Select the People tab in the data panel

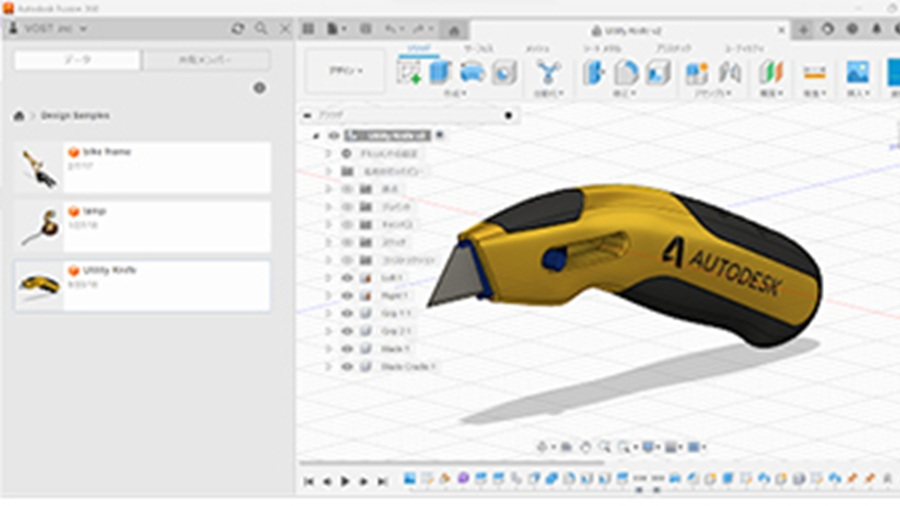pyautogui.click(x=206, y=60)
